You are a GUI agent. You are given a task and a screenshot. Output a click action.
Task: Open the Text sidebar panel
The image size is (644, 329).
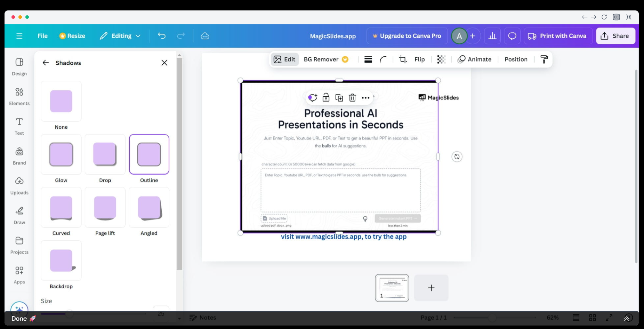(x=19, y=126)
